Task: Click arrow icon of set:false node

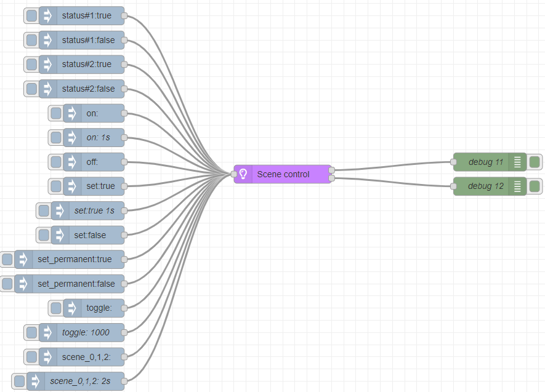Action: [x=60, y=235]
